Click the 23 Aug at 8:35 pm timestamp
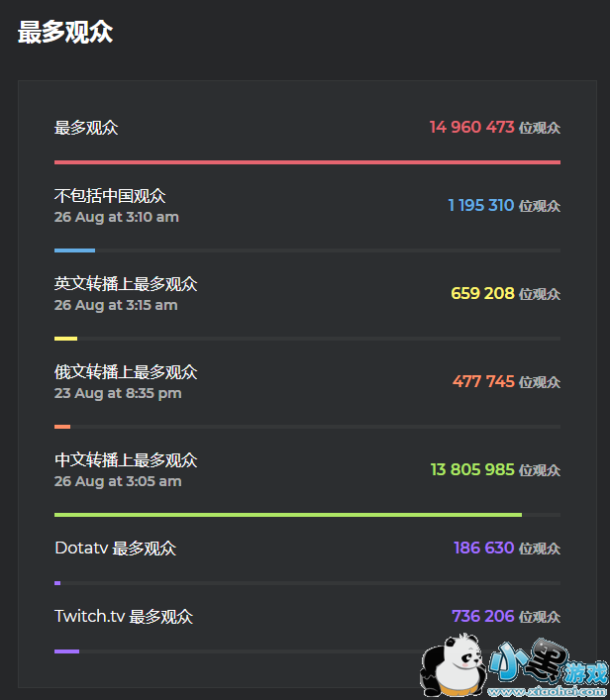The image size is (610, 700). pos(118,394)
